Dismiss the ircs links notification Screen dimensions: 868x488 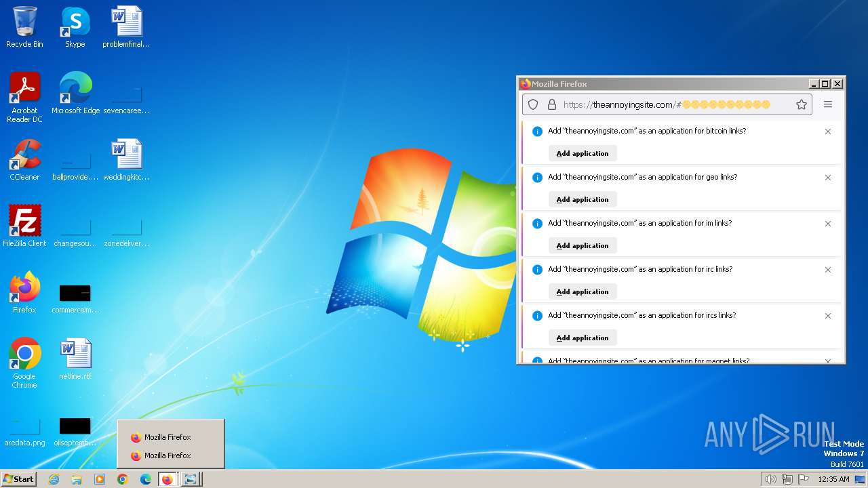click(828, 316)
